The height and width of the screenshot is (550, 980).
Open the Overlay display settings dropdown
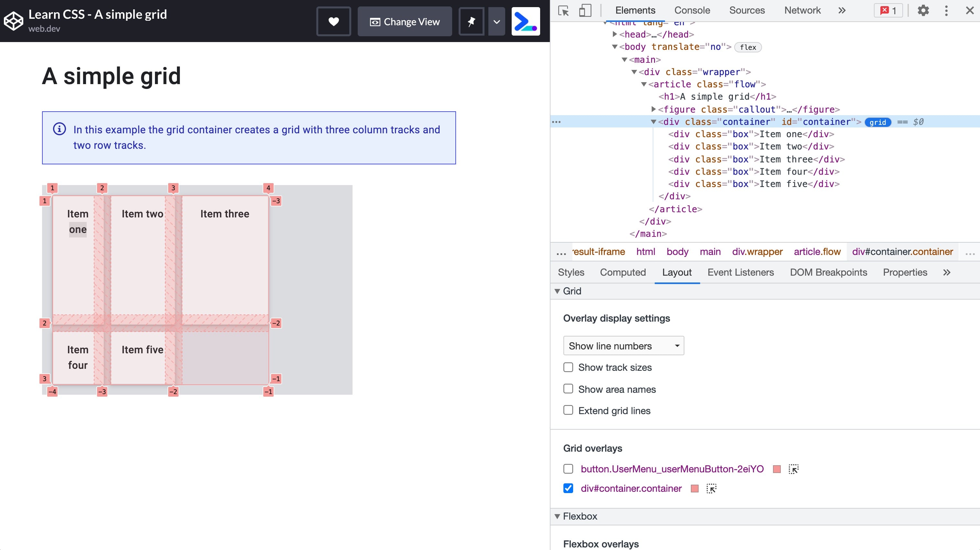[x=623, y=345]
